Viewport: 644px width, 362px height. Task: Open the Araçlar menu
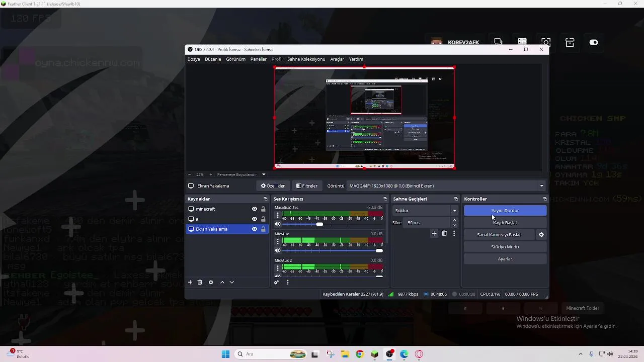click(337, 59)
